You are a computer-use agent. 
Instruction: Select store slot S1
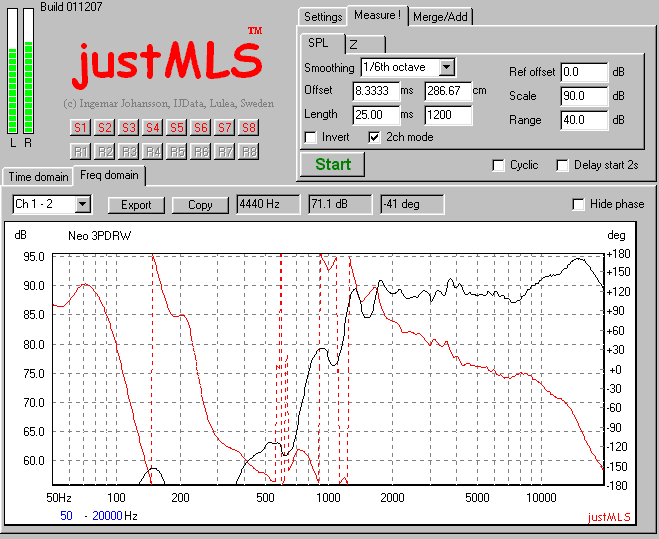click(x=80, y=127)
